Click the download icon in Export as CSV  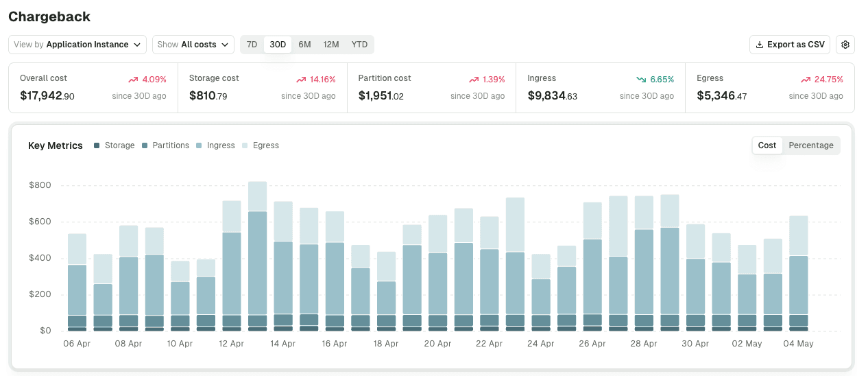coord(760,45)
